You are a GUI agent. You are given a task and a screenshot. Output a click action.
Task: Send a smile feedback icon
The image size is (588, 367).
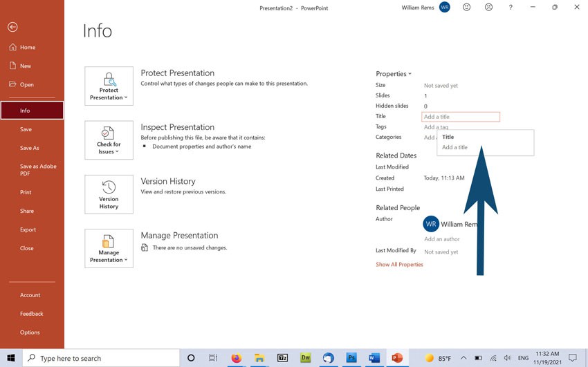click(x=466, y=7)
